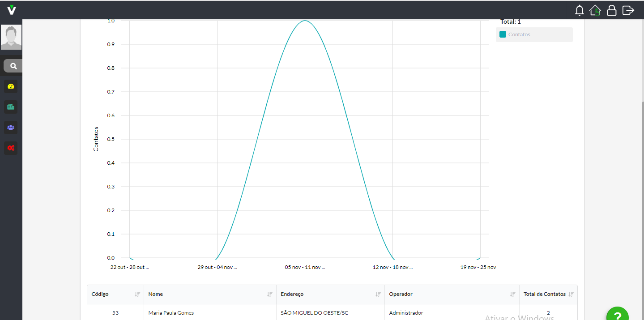Image resolution: width=644 pixels, height=320 pixels.
Task: Open the yellow dashboard gauge icon
Action: coord(11,86)
